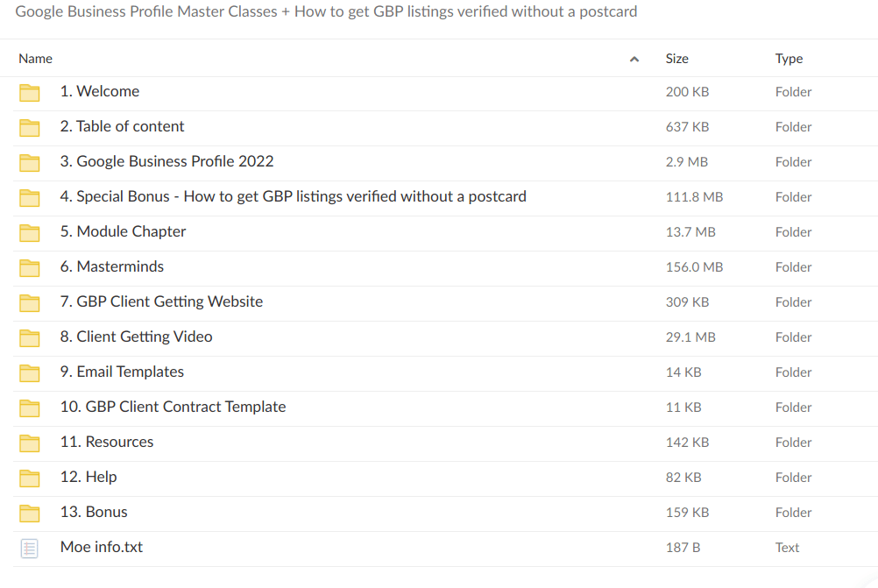Open 10. GBP Client Contract Template folder
Image resolution: width=878 pixels, height=588 pixels.
pos(173,407)
